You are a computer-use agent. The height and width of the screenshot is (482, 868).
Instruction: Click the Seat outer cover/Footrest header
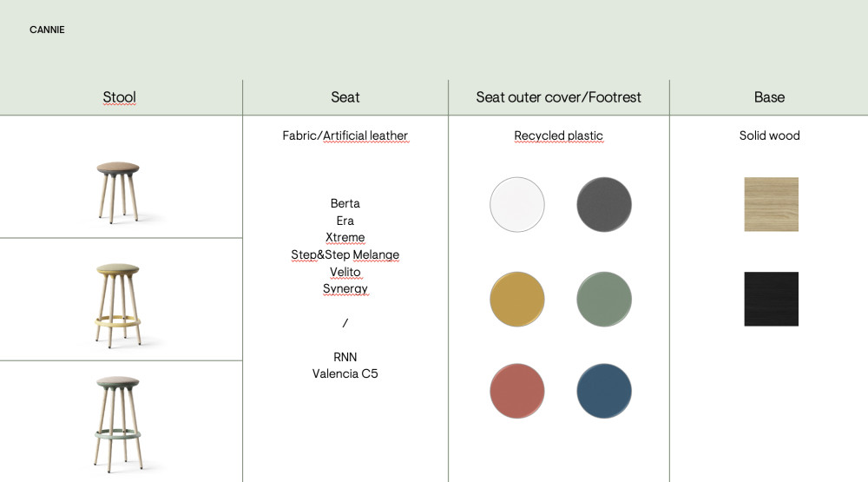point(558,97)
